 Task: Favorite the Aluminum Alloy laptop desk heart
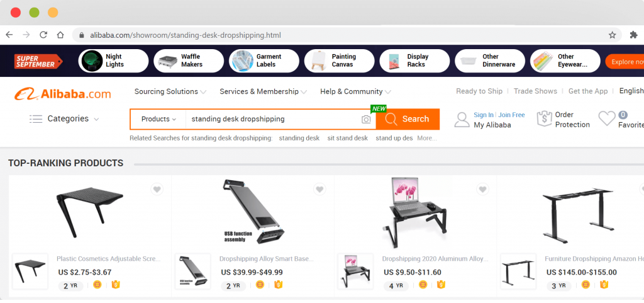coord(482,189)
